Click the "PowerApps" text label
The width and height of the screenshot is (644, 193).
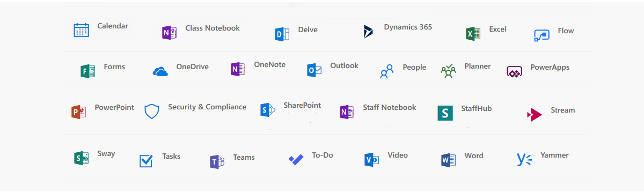click(550, 67)
